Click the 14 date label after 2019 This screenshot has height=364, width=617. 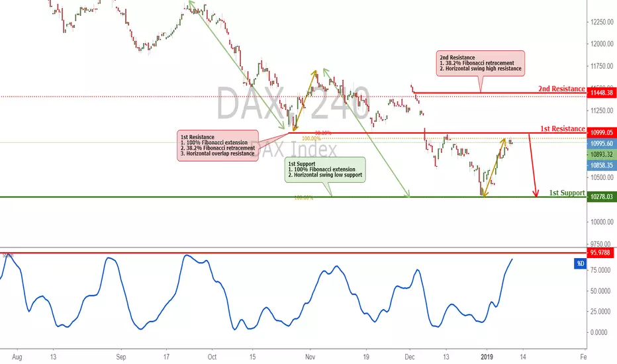pyautogui.click(x=523, y=357)
